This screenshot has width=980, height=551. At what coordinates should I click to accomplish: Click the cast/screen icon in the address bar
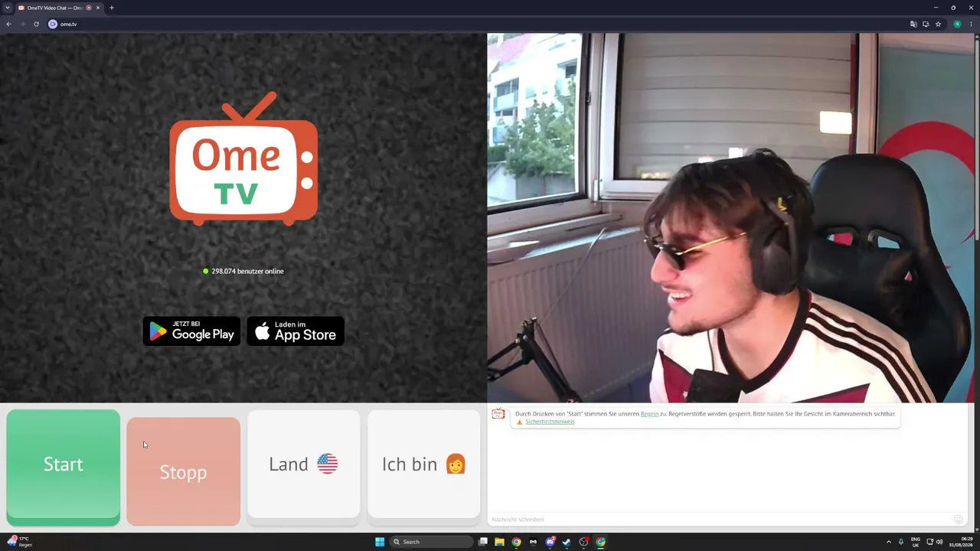tap(926, 24)
